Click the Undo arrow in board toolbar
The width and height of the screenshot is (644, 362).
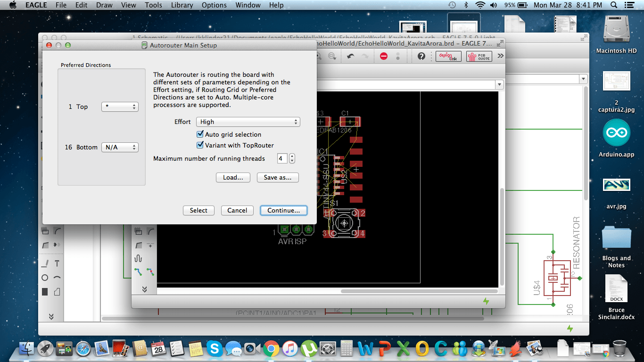coord(350,56)
